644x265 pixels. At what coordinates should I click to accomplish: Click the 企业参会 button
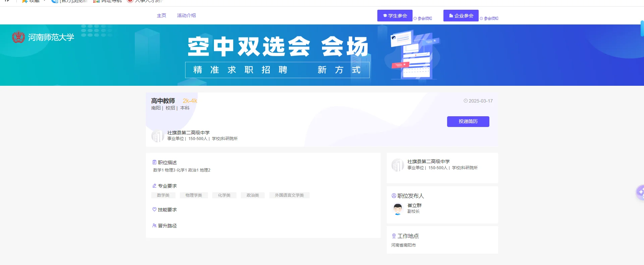coord(461,16)
